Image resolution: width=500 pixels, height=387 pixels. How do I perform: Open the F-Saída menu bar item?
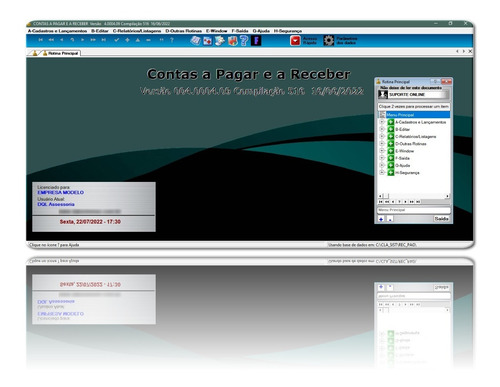point(240,31)
